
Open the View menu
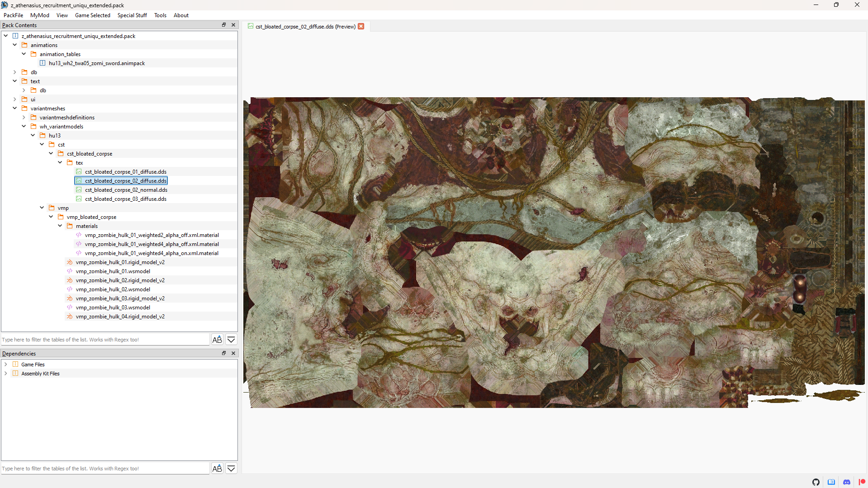coord(62,15)
